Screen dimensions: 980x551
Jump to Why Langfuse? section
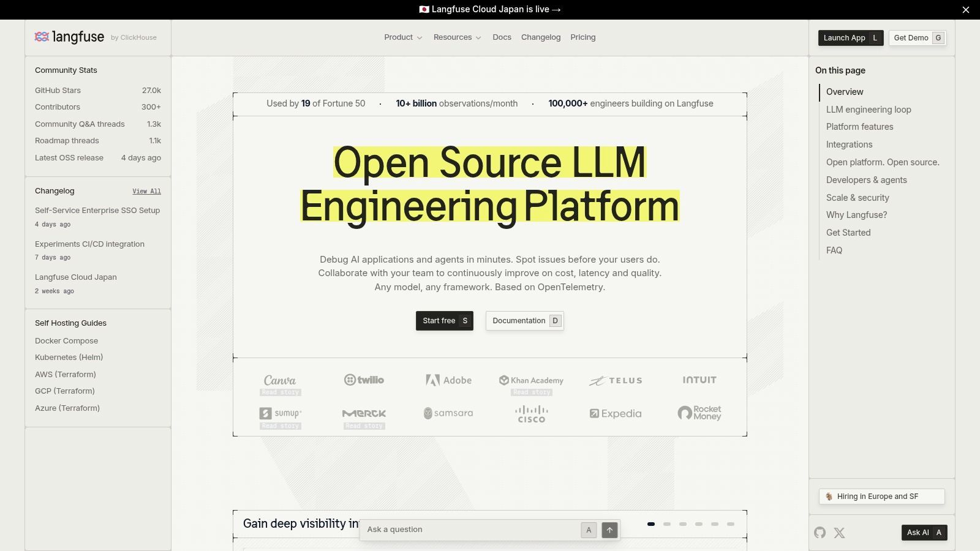[x=856, y=215]
